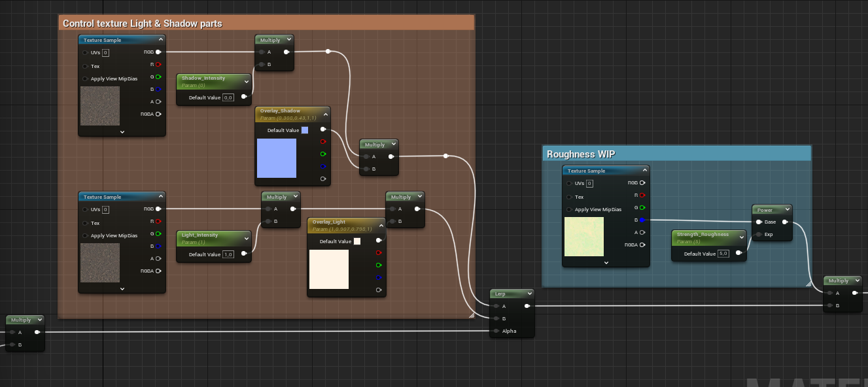This screenshot has width=868, height=387.
Task: Click the Light_Intensity node's dropdown chevron
Action: click(x=246, y=238)
